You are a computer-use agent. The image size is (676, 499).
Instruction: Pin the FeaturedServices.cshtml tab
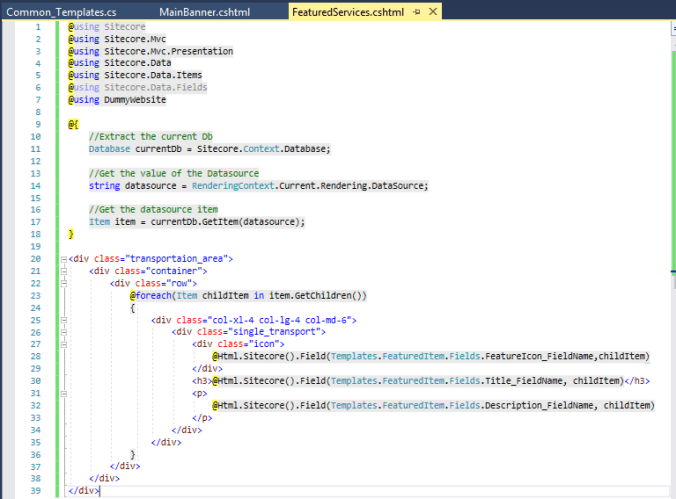417,11
